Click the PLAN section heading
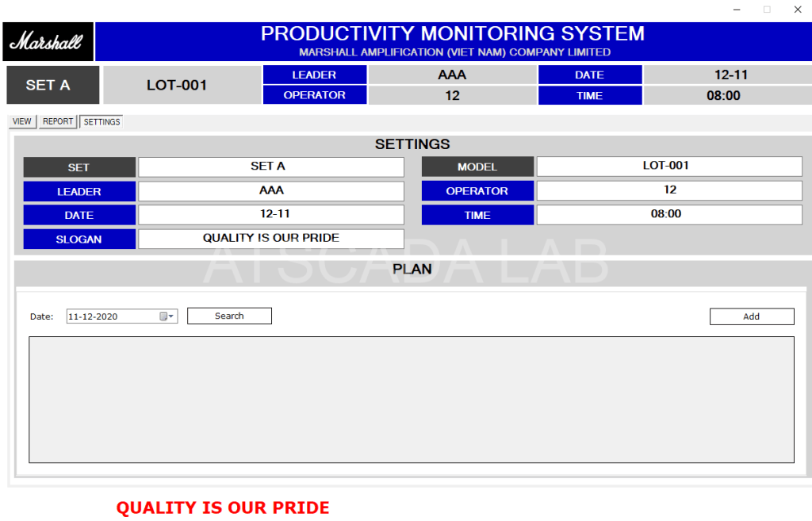812x521 pixels. pos(412,269)
